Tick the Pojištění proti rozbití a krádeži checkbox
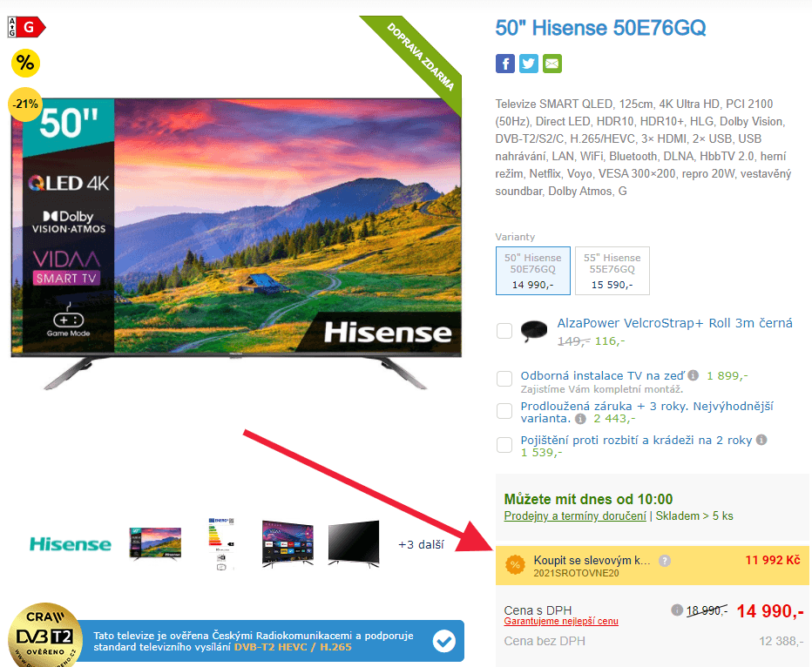The height and width of the screenshot is (667, 812). point(504,444)
